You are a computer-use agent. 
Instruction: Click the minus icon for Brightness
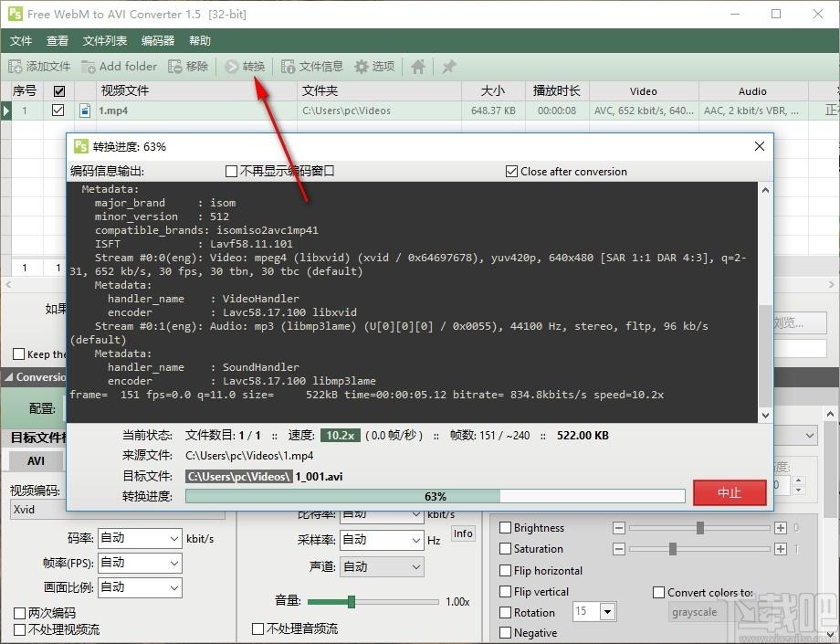619,528
